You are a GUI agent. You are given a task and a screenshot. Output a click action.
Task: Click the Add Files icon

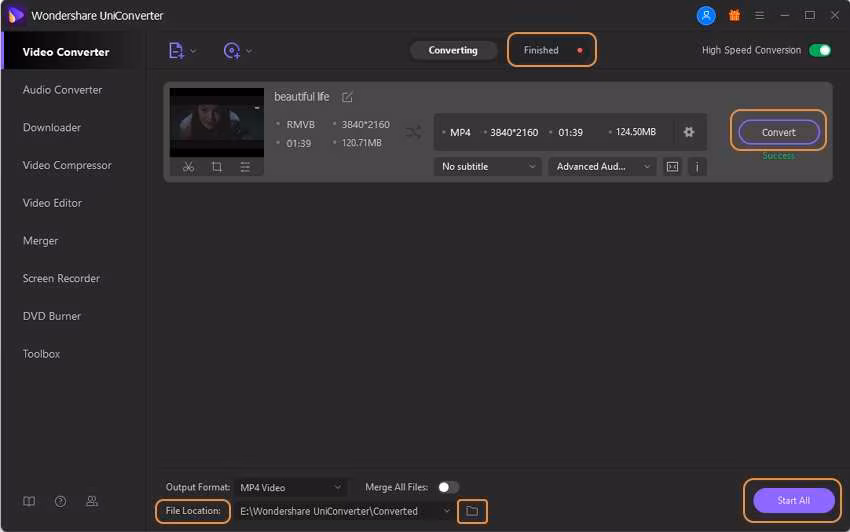click(x=176, y=51)
